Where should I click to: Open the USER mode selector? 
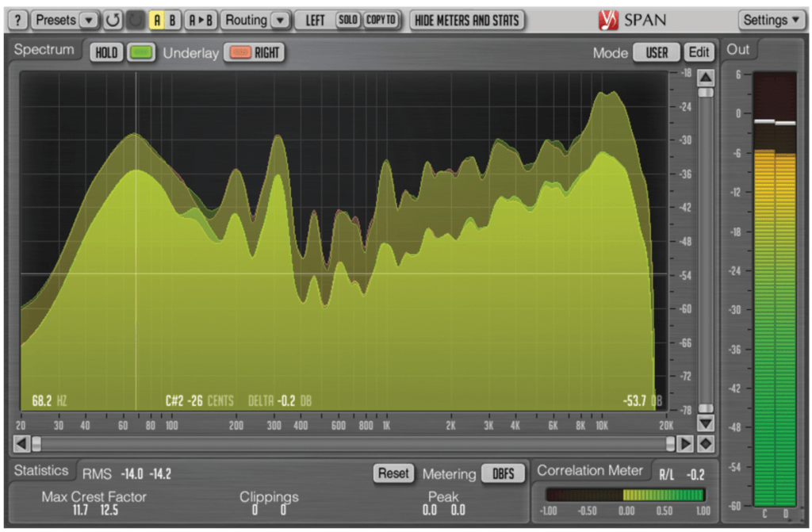656,52
